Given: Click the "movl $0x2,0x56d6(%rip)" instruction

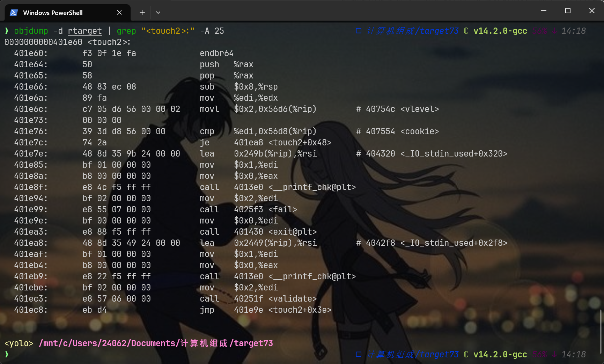Looking at the screenshot, I should [x=258, y=109].
